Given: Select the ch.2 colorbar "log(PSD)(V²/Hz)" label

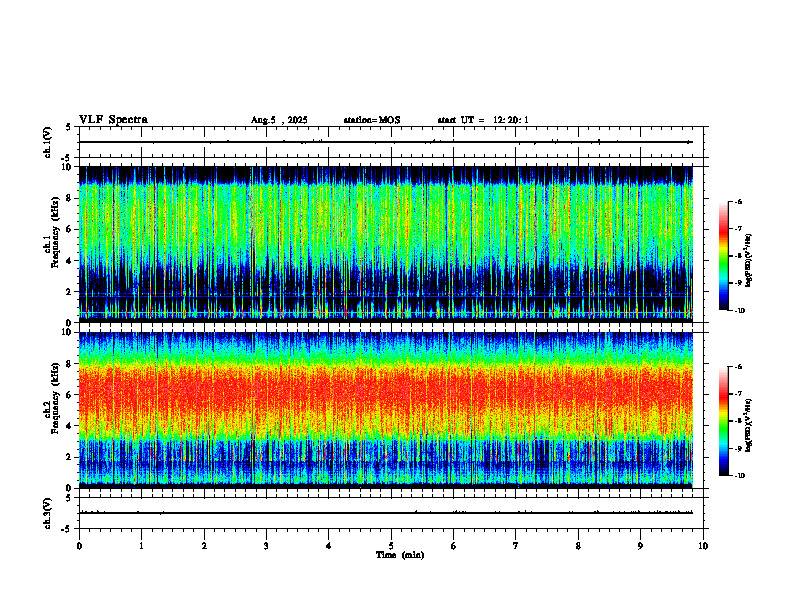Looking at the screenshot, I should click(749, 425).
